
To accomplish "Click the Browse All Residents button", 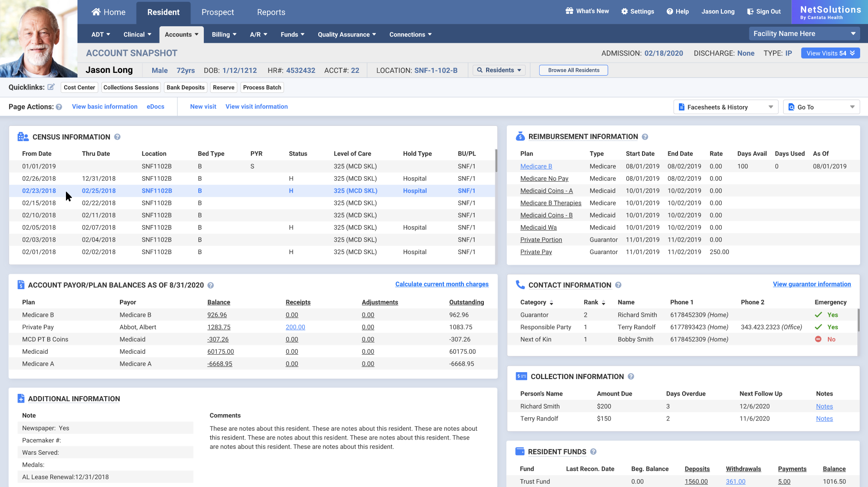I will pyautogui.click(x=573, y=70).
